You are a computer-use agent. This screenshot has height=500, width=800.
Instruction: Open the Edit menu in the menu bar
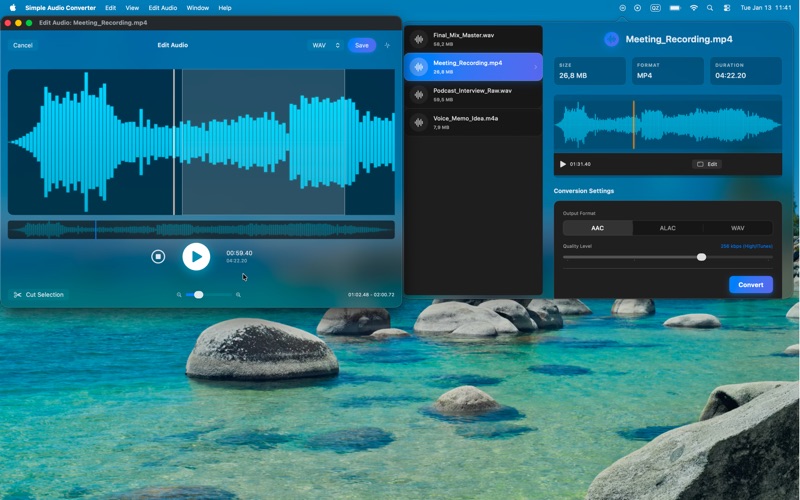pos(111,8)
